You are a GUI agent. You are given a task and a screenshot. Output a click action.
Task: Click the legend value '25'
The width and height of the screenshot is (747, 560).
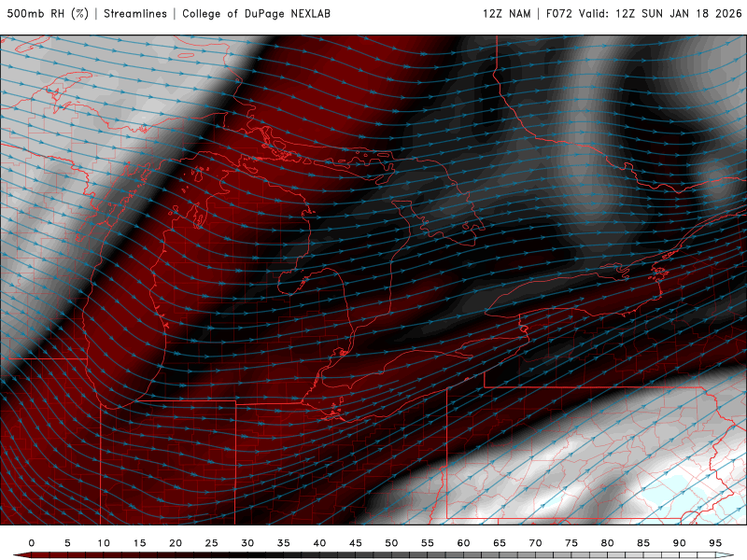click(x=212, y=543)
